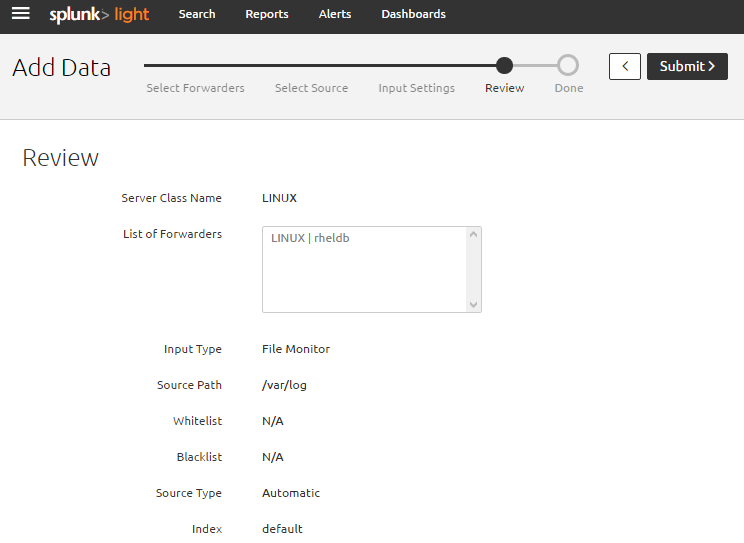Go back with the previous step button
The image size is (744, 543).
[x=625, y=66]
